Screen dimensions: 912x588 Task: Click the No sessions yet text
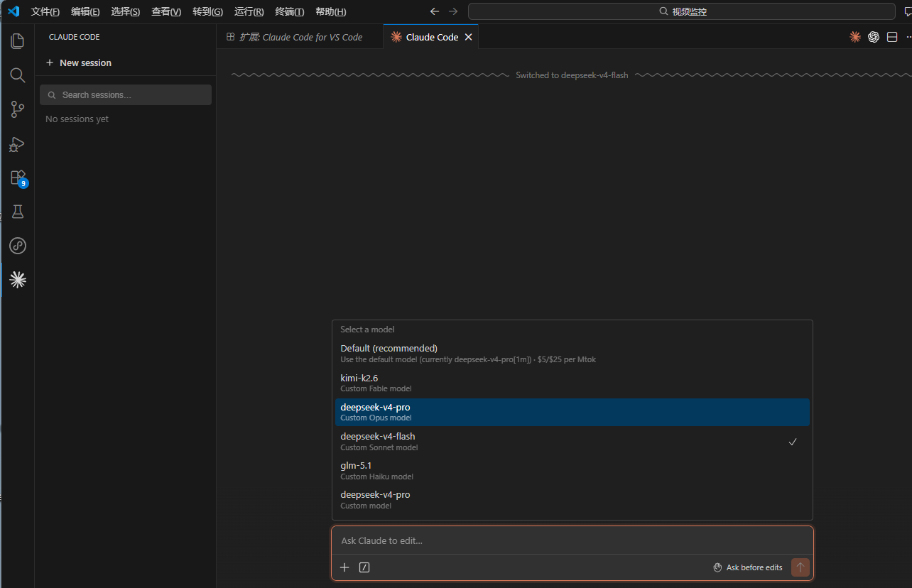[77, 119]
